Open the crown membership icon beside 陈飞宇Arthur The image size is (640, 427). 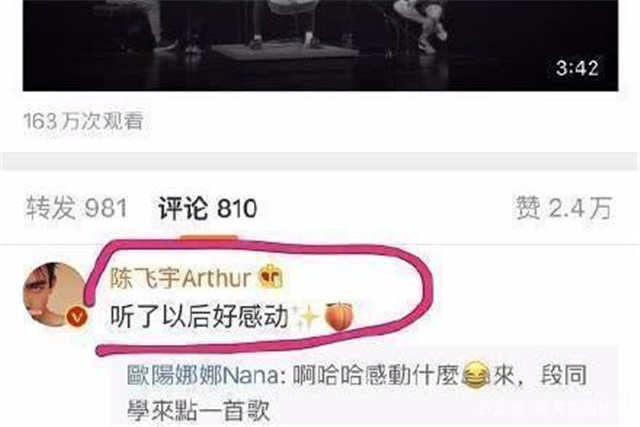pyautogui.click(x=271, y=277)
